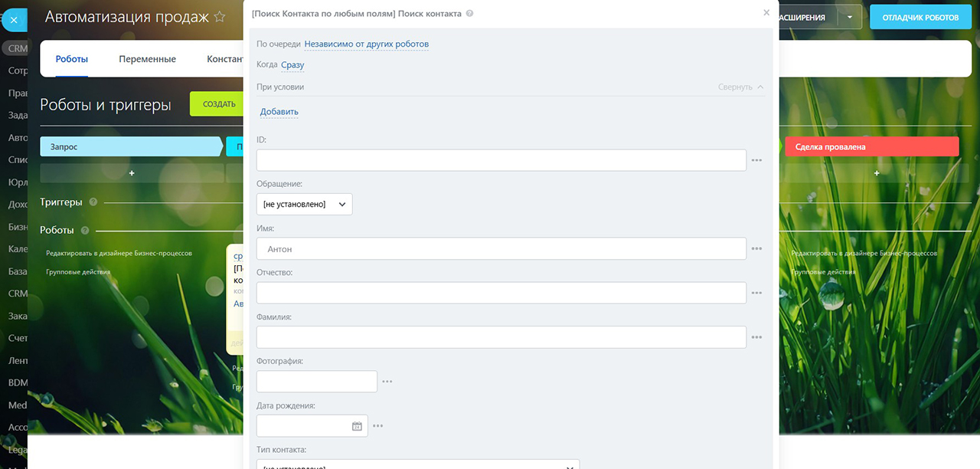Open the calendar picker in Дата рождения
The image size is (980, 469).
pos(357,426)
